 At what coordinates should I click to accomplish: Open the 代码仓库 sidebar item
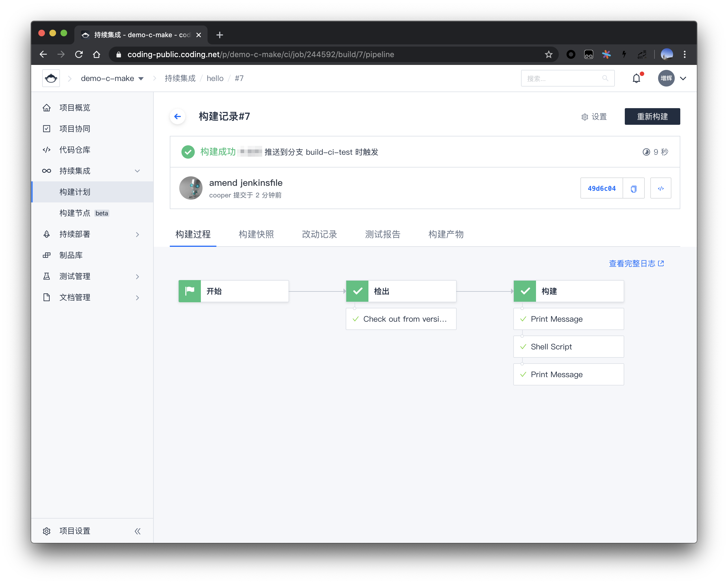click(x=75, y=150)
